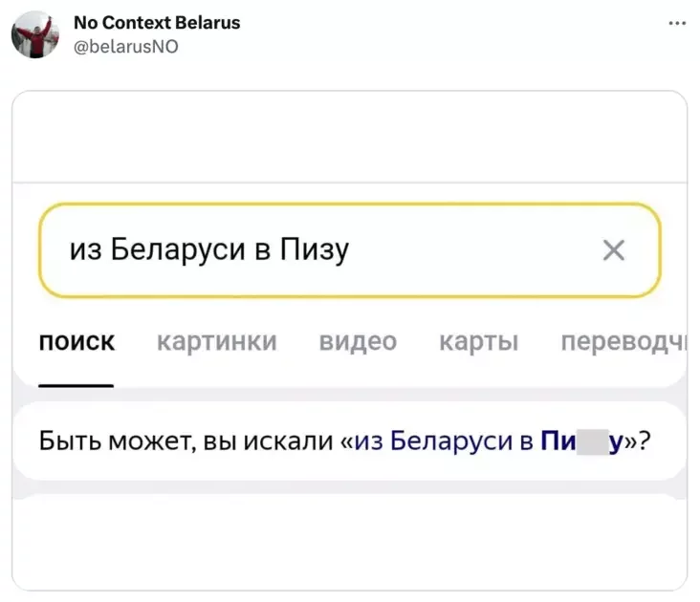Clear the search query with the X icon

click(614, 250)
